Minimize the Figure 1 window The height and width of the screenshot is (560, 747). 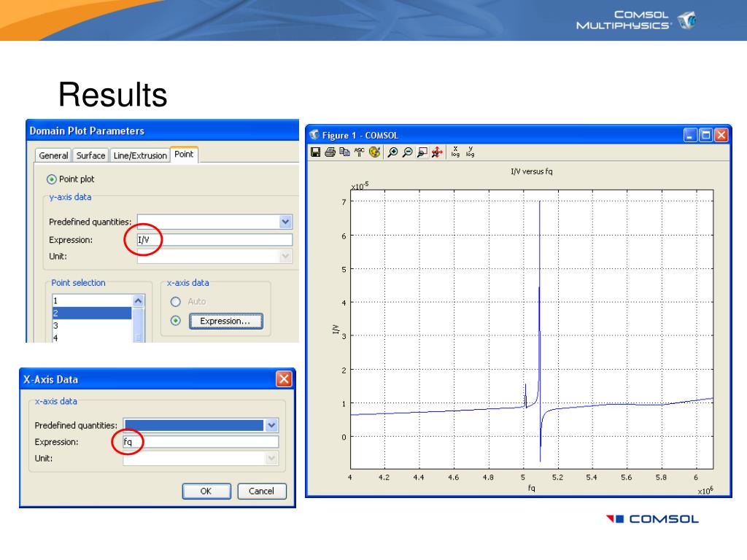pos(690,135)
